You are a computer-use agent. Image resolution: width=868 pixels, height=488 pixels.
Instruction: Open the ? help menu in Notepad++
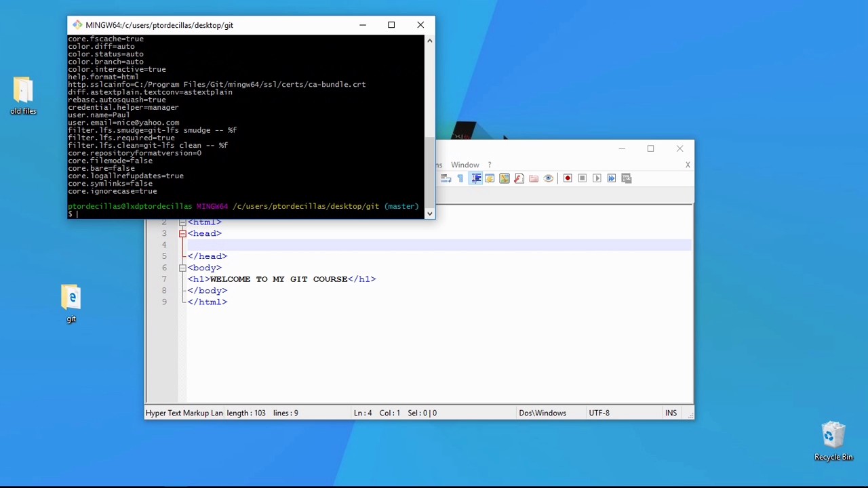(490, 165)
